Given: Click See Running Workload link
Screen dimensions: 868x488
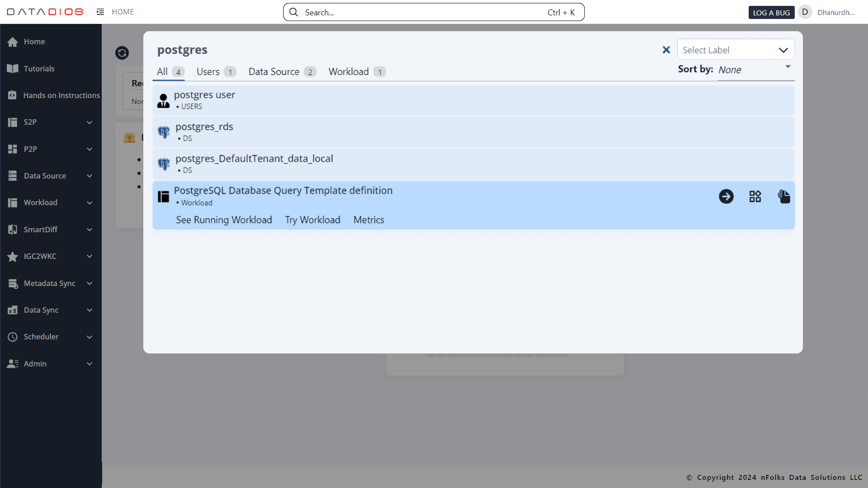Looking at the screenshot, I should point(224,220).
